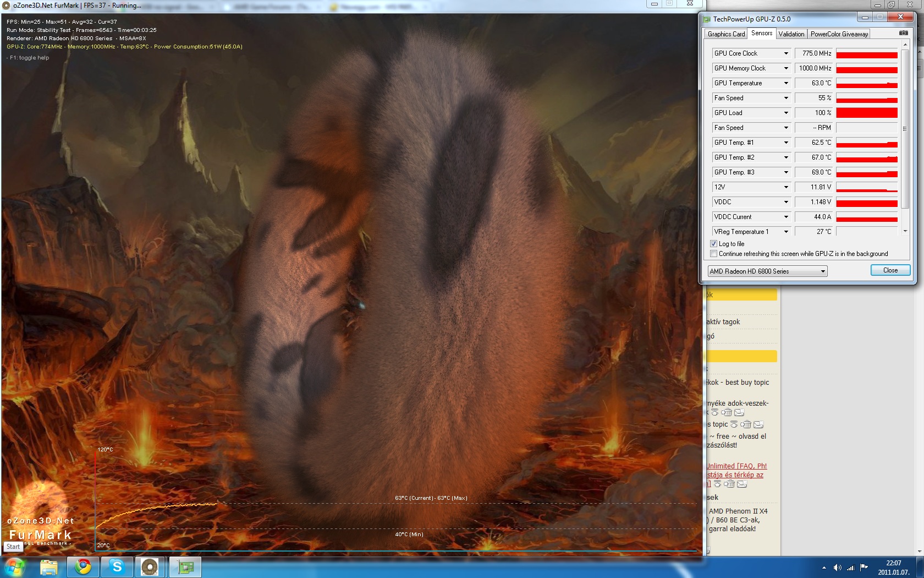Click GPU-Z sensors scrollbar up arrow
The height and width of the screenshot is (578, 924).
[x=905, y=45]
